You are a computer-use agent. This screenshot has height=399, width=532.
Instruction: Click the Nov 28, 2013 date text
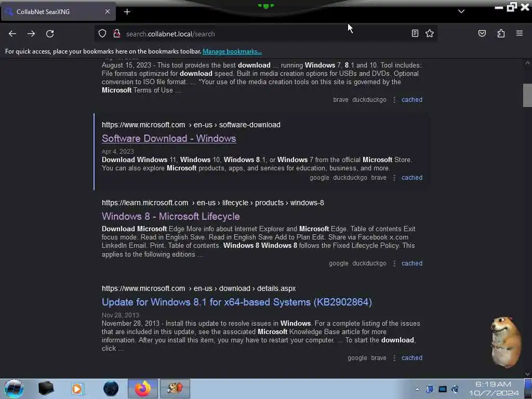point(121,315)
